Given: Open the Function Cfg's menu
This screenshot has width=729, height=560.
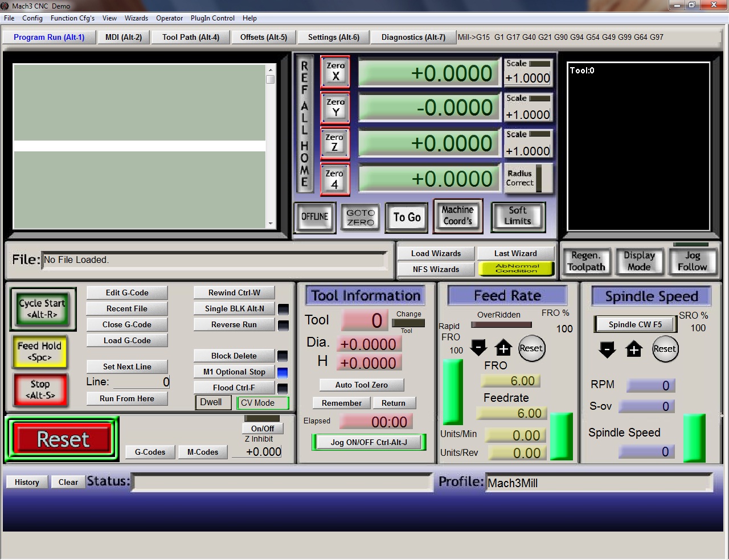Looking at the screenshot, I should [x=72, y=18].
